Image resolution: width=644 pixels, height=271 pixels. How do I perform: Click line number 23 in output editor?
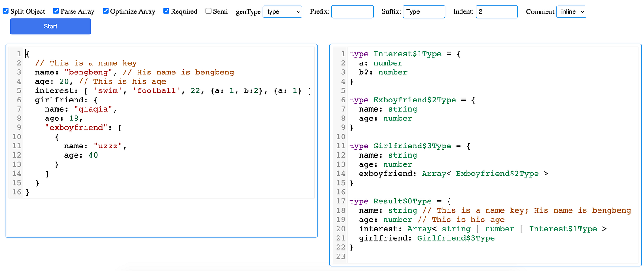[x=340, y=256]
